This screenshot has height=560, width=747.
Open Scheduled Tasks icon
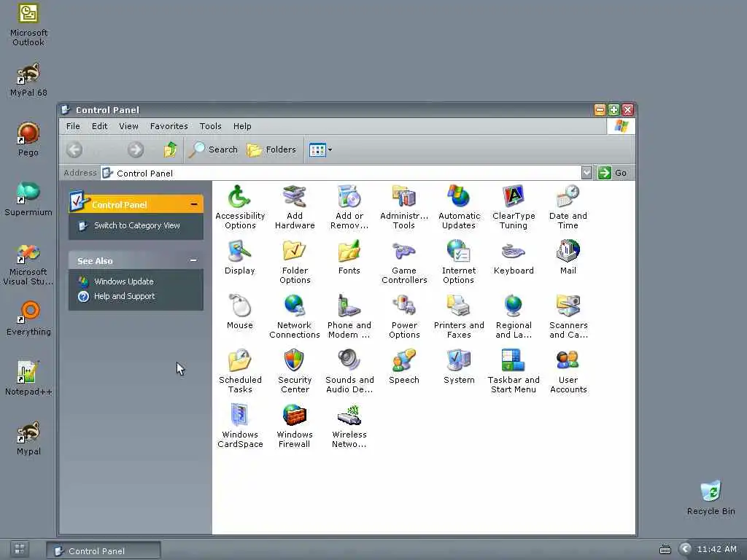point(239,360)
